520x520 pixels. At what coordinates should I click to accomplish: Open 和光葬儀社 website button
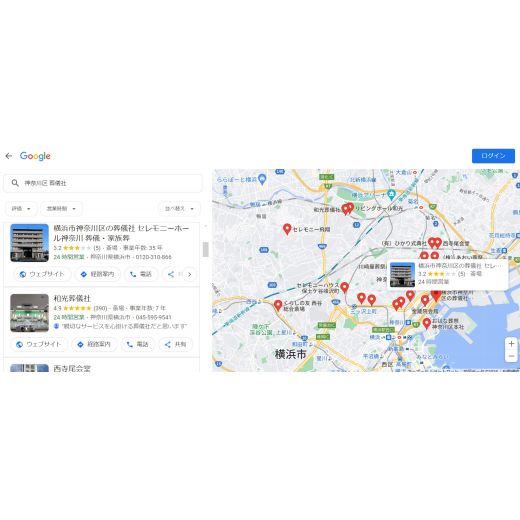tap(39, 344)
